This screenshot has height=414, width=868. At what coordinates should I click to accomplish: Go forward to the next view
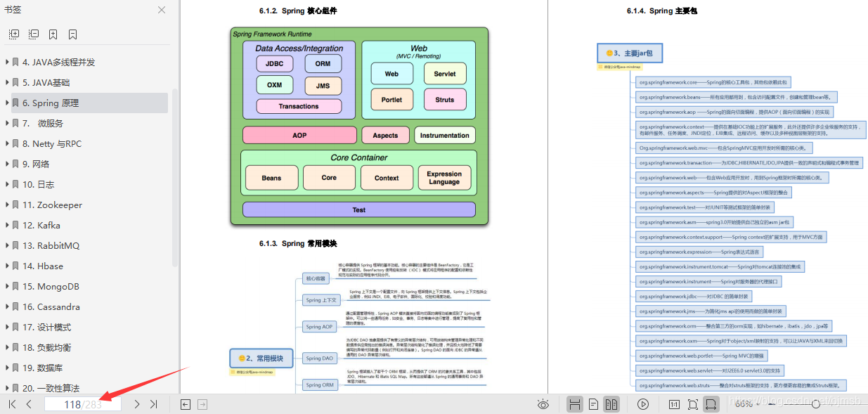[202, 404]
